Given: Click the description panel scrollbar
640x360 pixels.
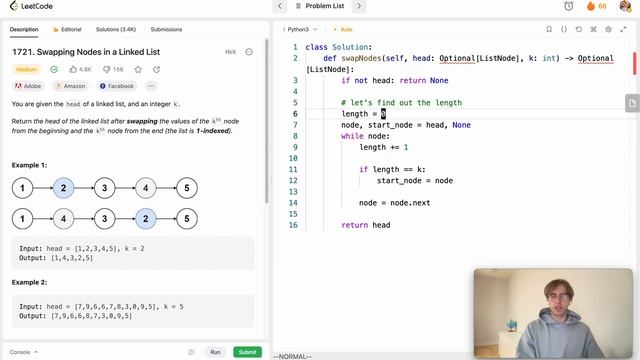Looking at the screenshot, I should [267, 121].
